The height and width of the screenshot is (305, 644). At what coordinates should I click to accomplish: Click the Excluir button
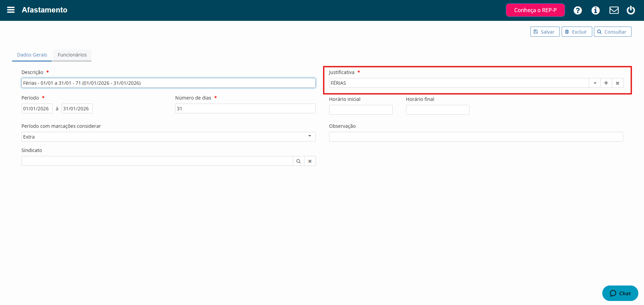coord(577,32)
